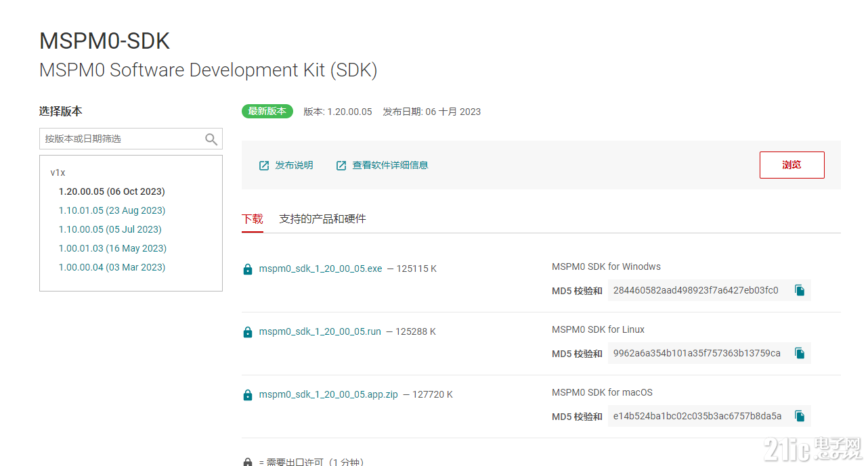Download mspm0_sdk_1_20_00_05.run

[320, 331]
